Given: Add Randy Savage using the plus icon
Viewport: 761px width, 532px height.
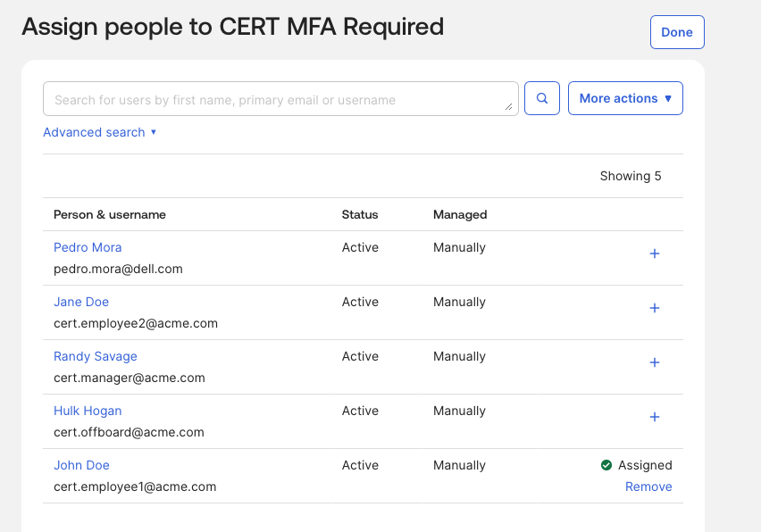Looking at the screenshot, I should point(654,362).
